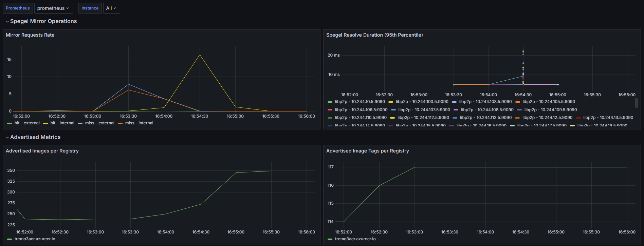Open the Mirror Requests Rate panel title menu

coord(30,35)
